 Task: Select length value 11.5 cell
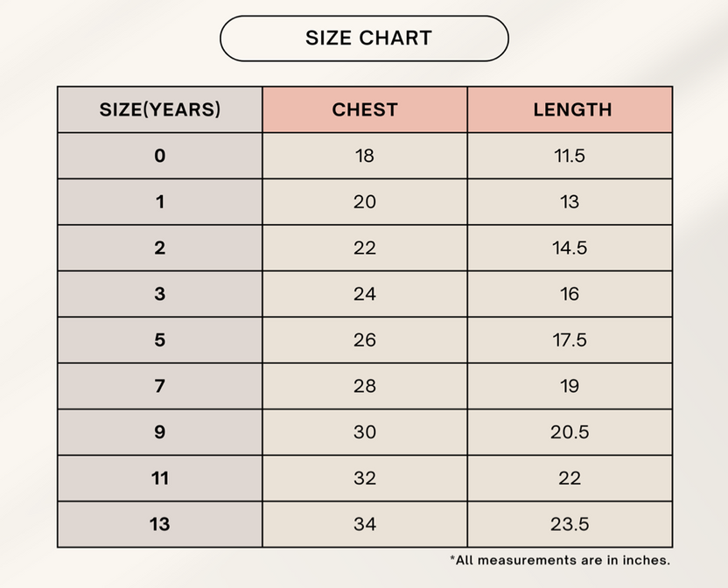click(570, 156)
